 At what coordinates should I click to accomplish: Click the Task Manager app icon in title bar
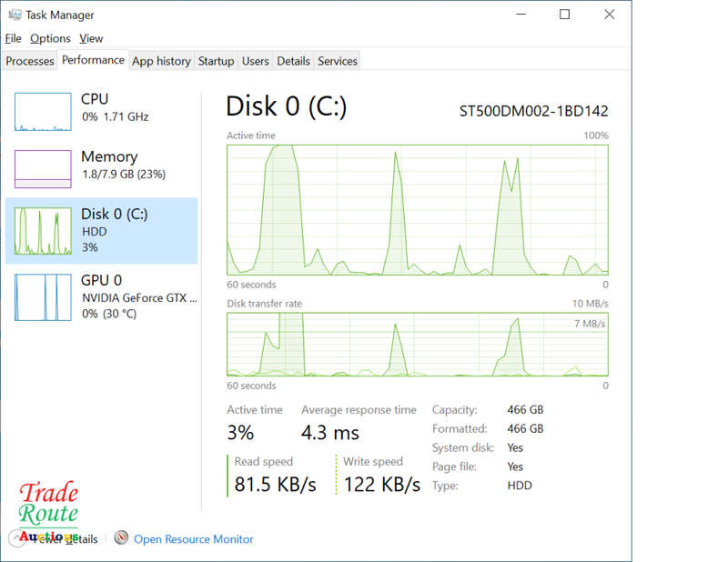[15, 15]
